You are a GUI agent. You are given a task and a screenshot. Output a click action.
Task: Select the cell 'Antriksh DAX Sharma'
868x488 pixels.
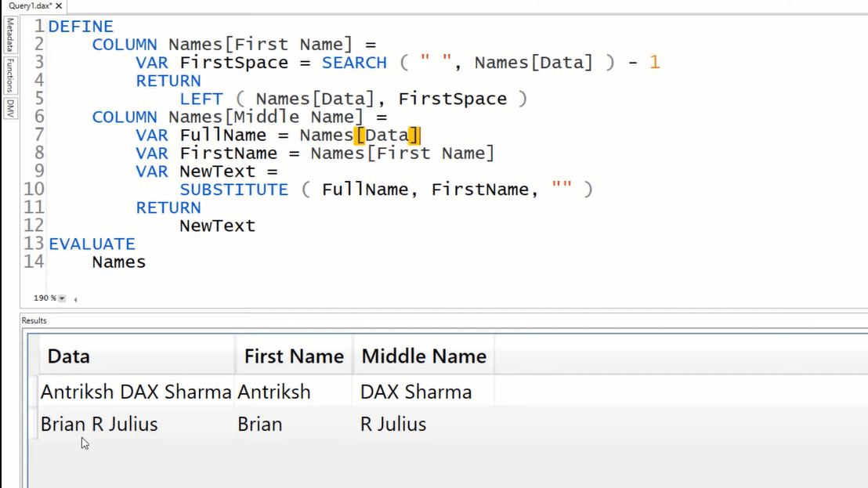136,392
